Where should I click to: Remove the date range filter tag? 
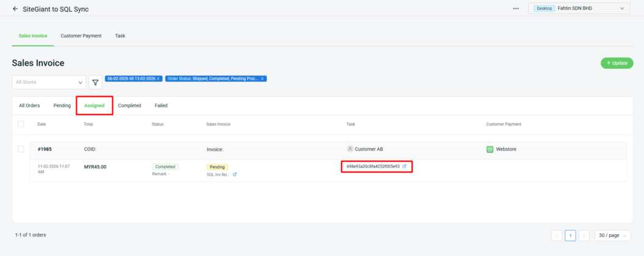[x=158, y=79]
